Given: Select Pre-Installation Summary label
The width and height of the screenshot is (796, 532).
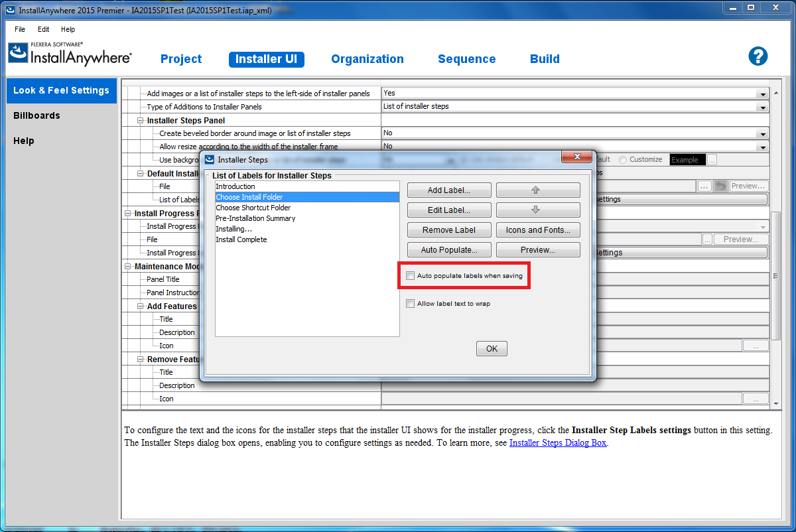Looking at the screenshot, I should 306,218.
